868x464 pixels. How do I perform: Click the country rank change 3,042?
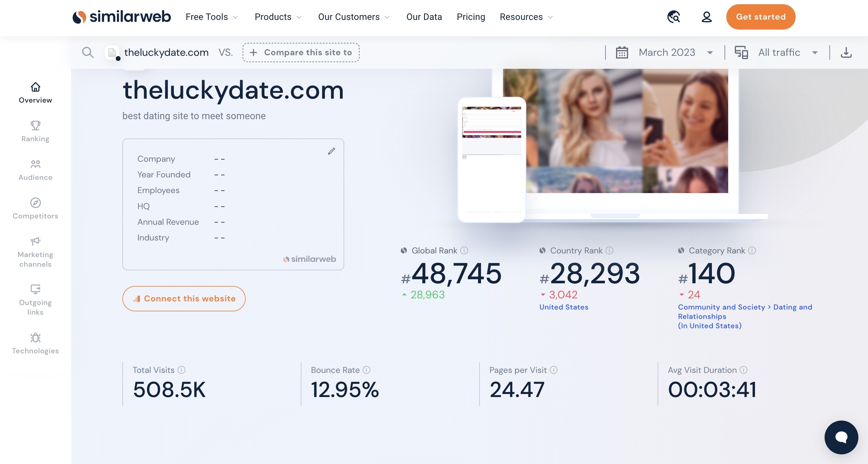point(563,295)
